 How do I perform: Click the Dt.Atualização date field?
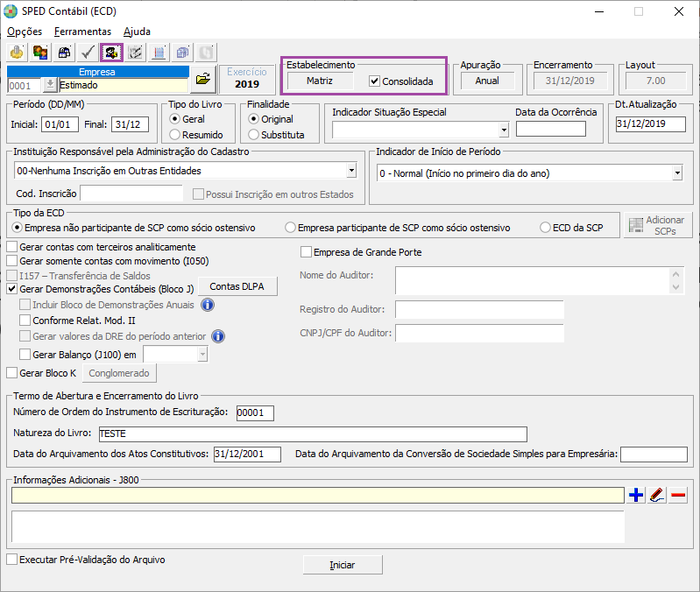(650, 124)
